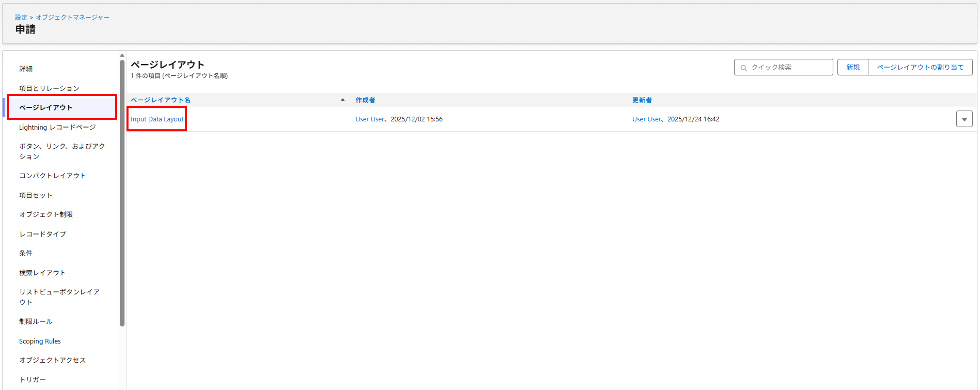
Task: Click 設定 breadcrumb link
Action: tap(21, 17)
